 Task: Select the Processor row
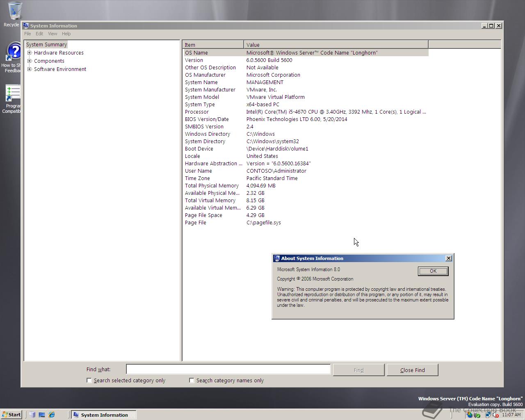click(x=306, y=112)
